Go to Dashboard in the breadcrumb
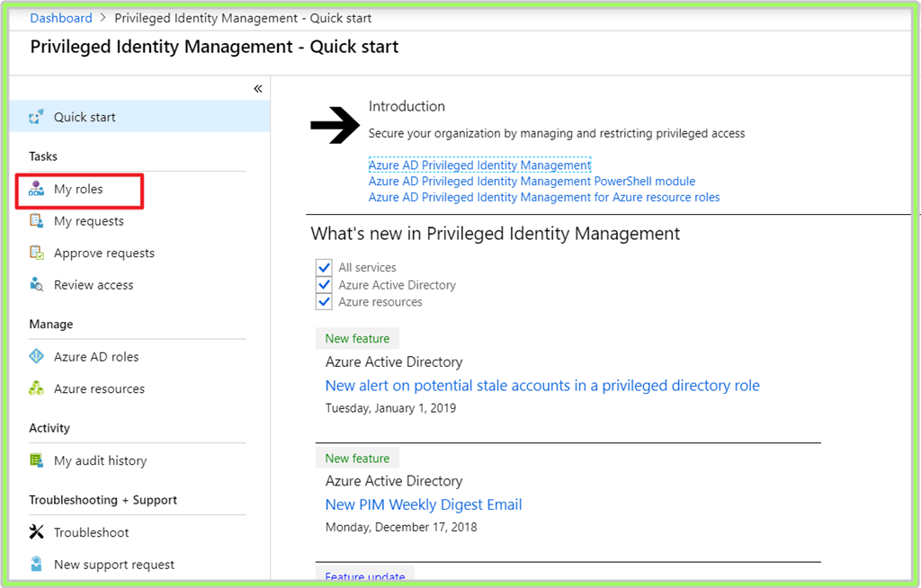921x588 pixels. (x=61, y=18)
